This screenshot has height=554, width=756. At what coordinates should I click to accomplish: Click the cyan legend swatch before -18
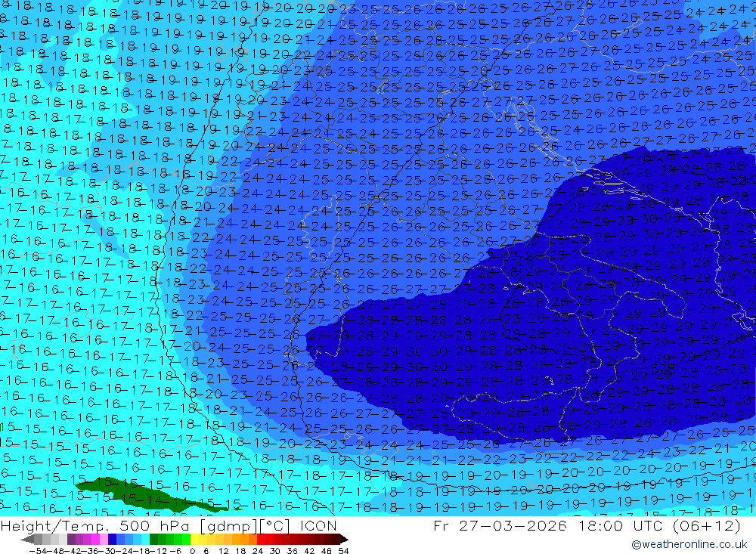pos(145,539)
